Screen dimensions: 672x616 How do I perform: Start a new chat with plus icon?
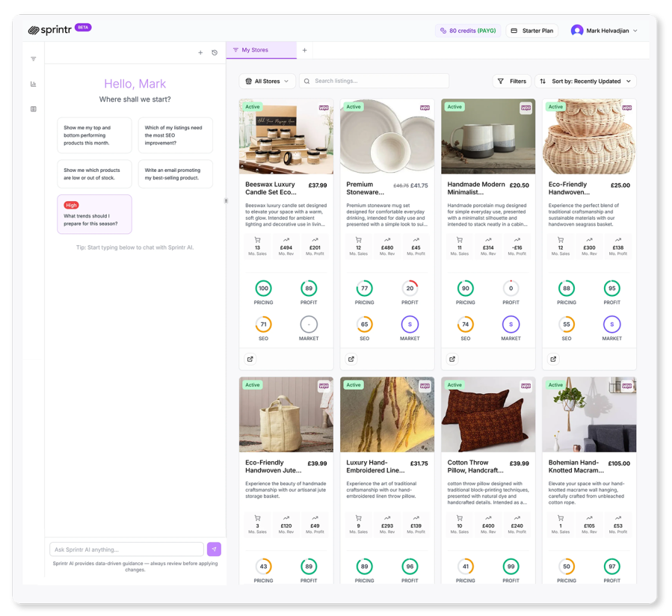200,53
